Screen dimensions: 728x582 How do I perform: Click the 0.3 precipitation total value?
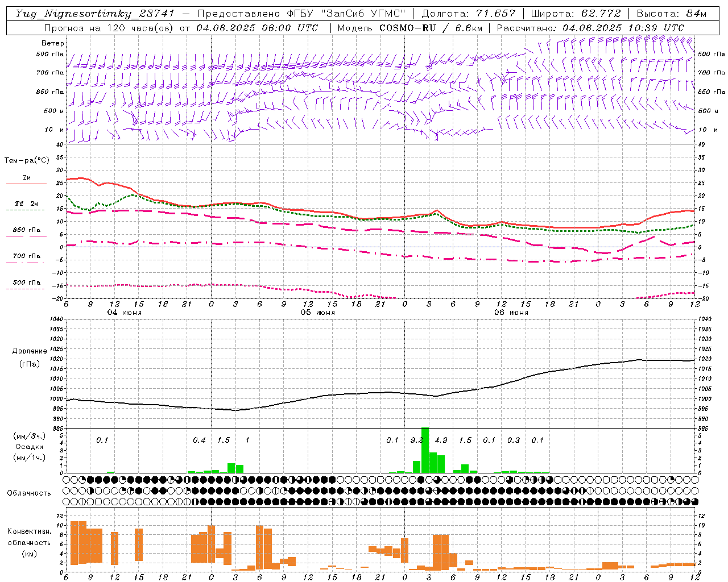click(x=514, y=440)
